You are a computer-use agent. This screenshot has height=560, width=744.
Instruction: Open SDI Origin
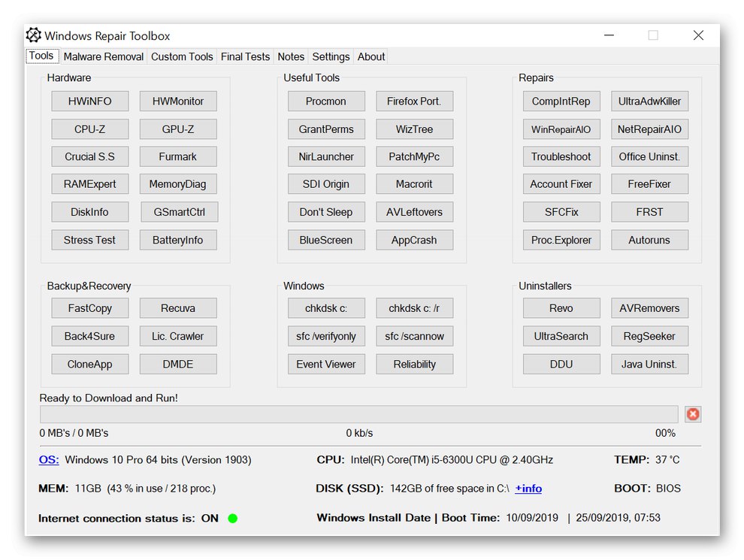(326, 184)
